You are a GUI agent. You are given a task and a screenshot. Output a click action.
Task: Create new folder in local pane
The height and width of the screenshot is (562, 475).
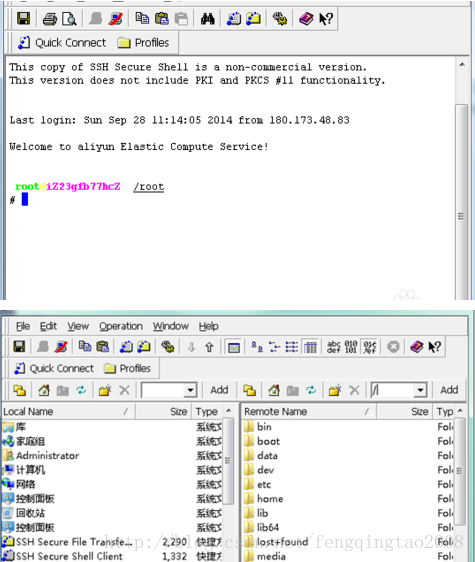105,390
